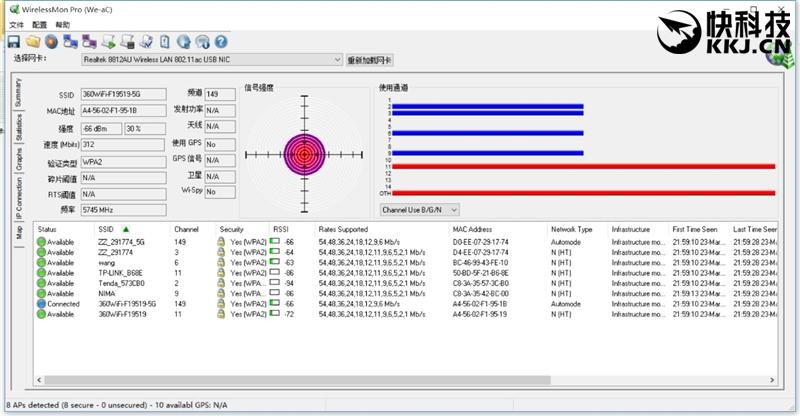Open the network card selection dropdown
The width and height of the screenshot is (800, 416).
(212, 60)
